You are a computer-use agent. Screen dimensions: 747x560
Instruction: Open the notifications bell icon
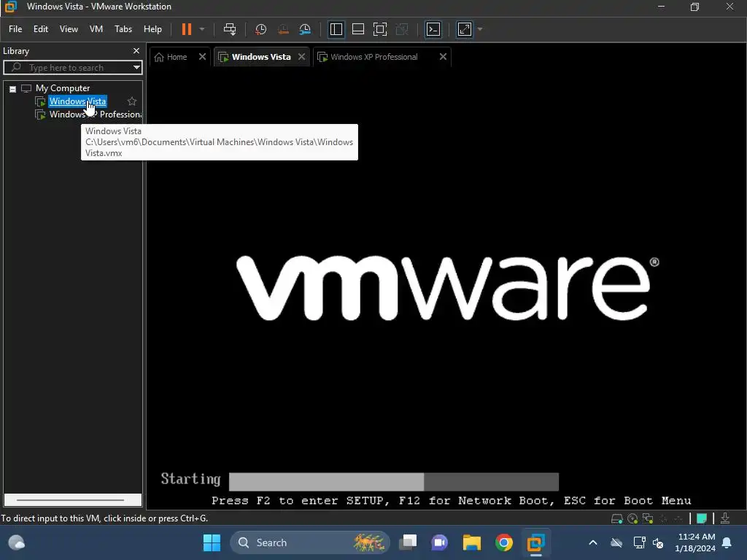pyautogui.click(x=727, y=542)
